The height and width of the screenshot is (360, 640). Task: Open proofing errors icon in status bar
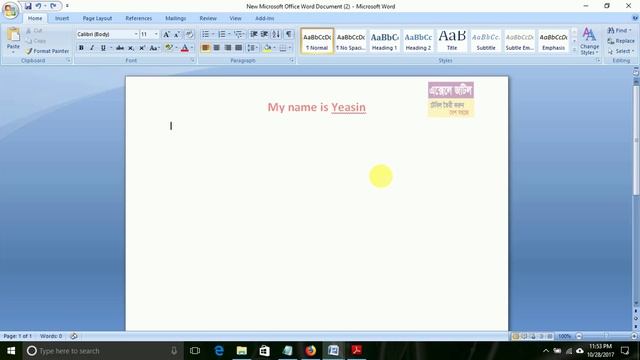pyautogui.click(x=74, y=336)
